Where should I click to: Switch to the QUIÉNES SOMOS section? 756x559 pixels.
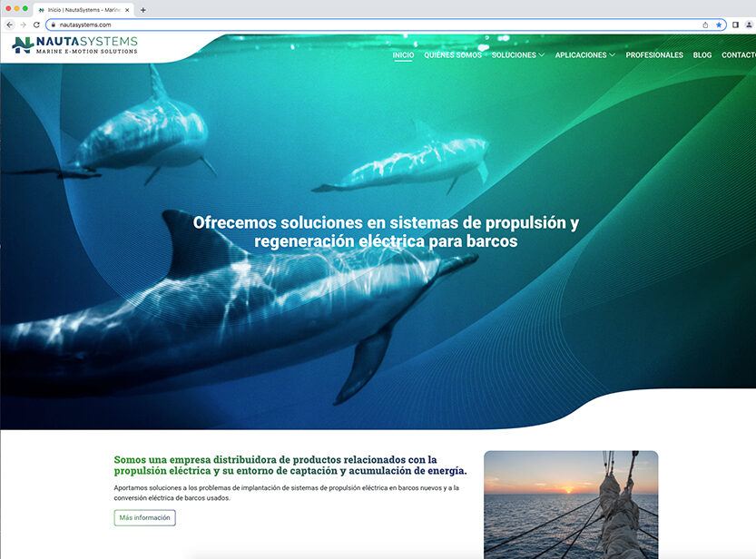(453, 54)
